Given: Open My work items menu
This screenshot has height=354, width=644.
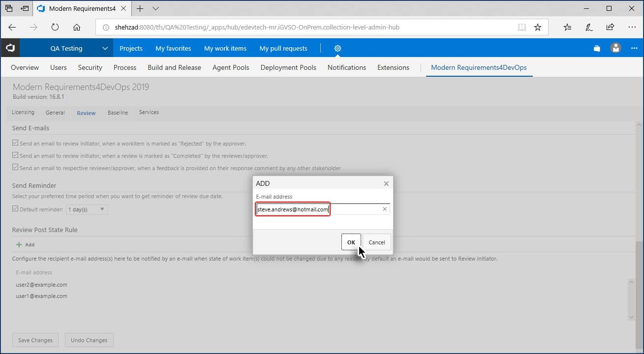Looking at the screenshot, I should 225,48.
